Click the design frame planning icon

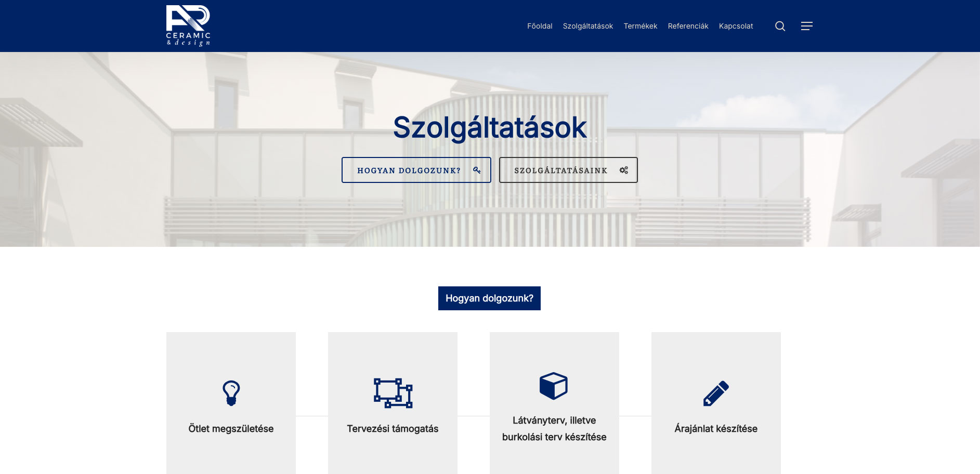coord(393,393)
